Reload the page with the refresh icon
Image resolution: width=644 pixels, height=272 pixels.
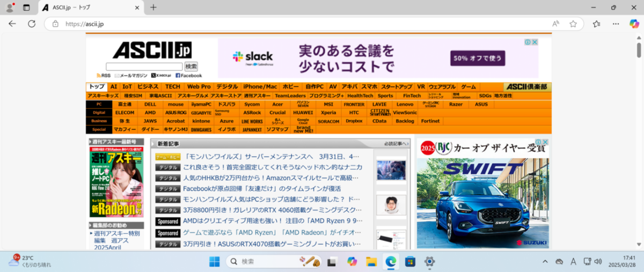coord(32,24)
